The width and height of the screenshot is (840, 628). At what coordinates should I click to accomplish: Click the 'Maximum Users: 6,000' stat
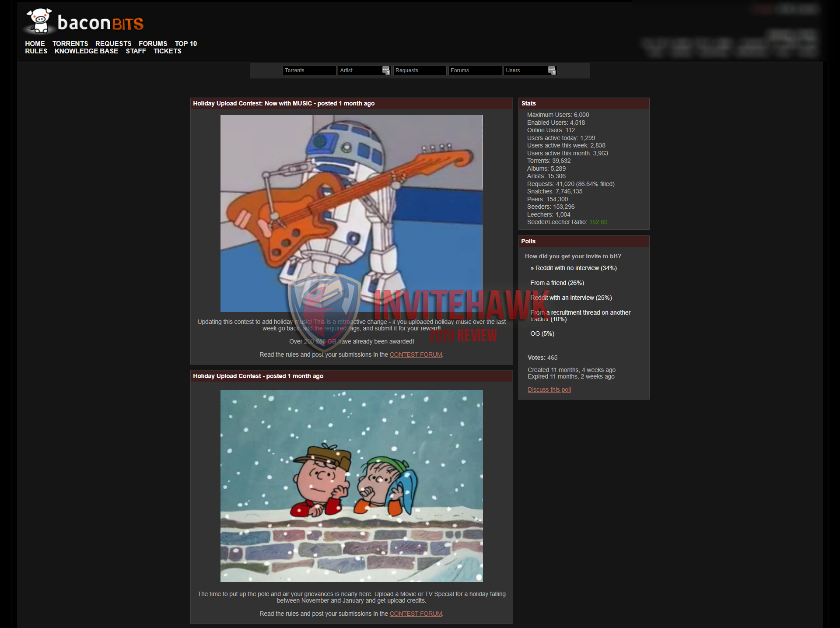tap(558, 115)
